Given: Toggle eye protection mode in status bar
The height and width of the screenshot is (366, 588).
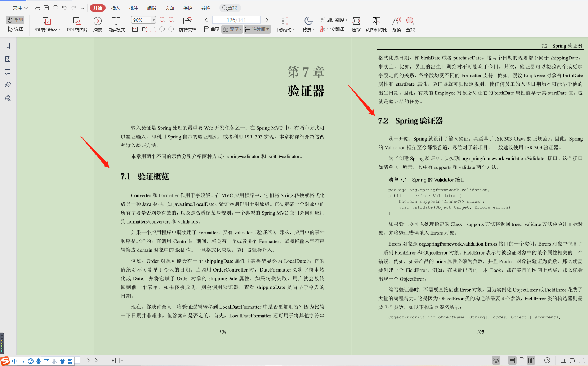Looking at the screenshot, I should click(x=496, y=360).
